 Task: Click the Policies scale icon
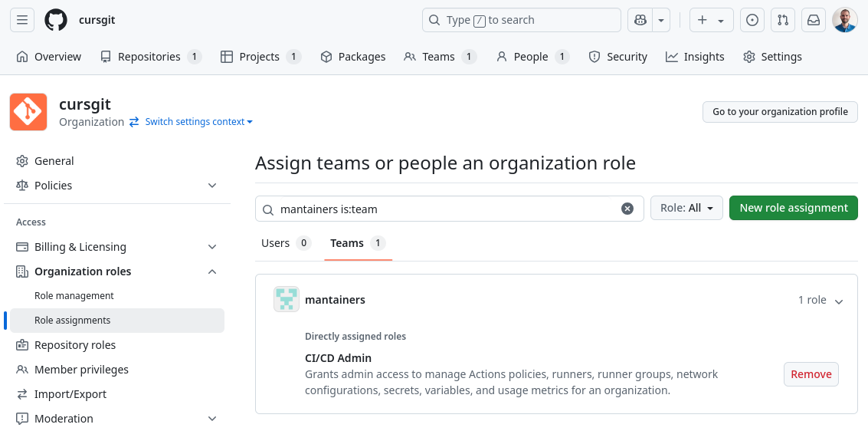pyautogui.click(x=22, y=186)
